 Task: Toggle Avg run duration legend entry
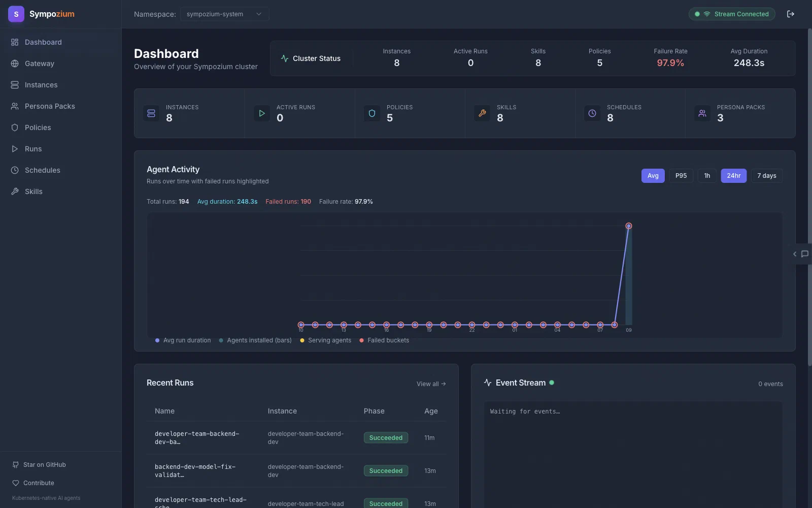pyautogui.click(x=183, y=340)
